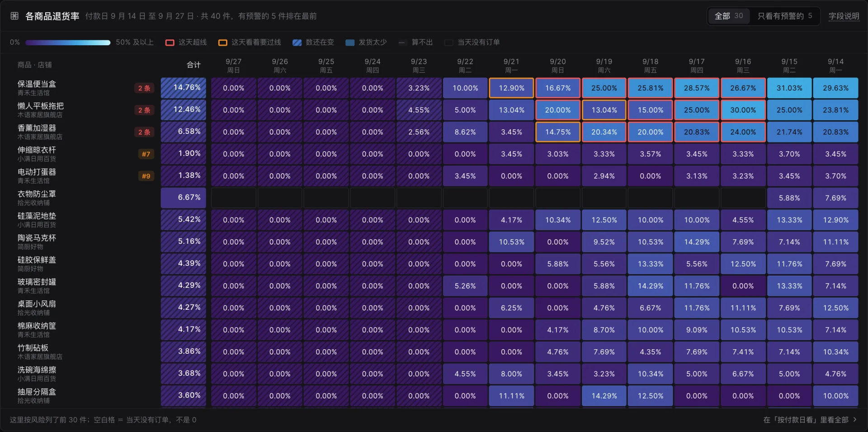868x432 pixels.
Task: Select the 9/14 周一 column header
Action: pyautogui.click(x=835, y=66)
